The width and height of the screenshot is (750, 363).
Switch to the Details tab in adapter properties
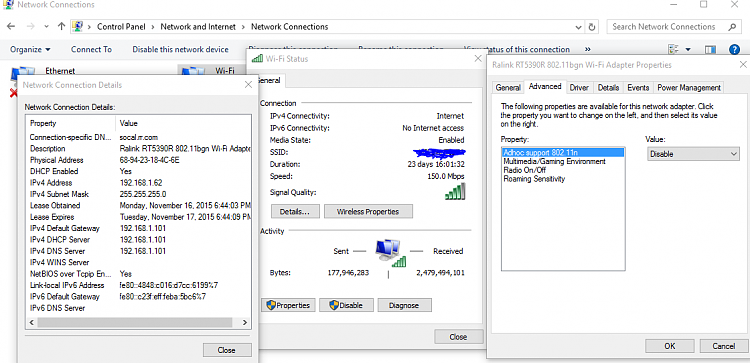coord(608,88)
